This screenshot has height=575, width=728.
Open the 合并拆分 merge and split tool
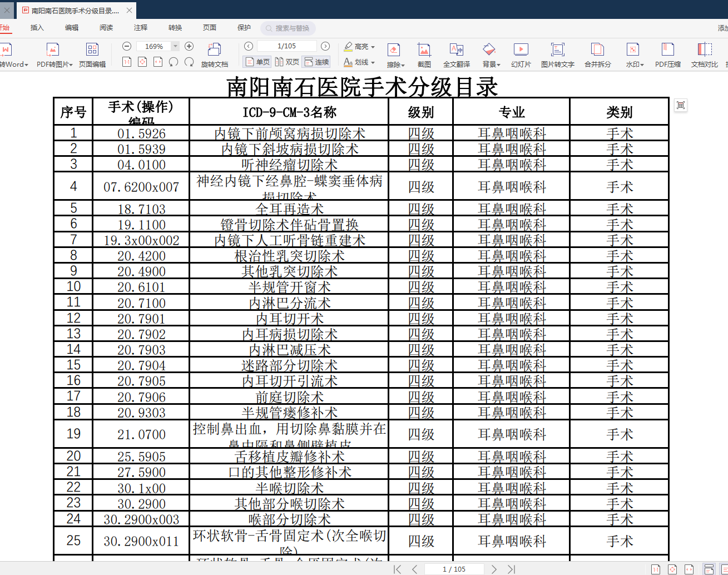pyautogui.click(x=597, y=50)
